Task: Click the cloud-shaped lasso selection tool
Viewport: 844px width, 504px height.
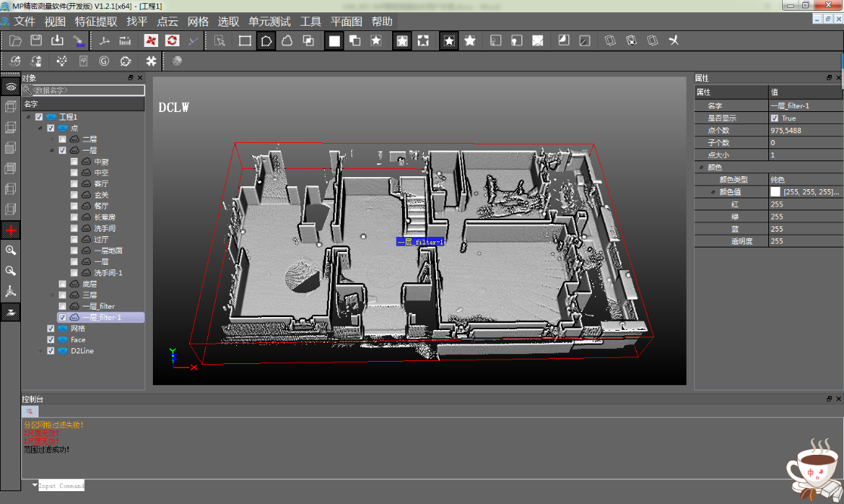Action: (x=287, y=40)
